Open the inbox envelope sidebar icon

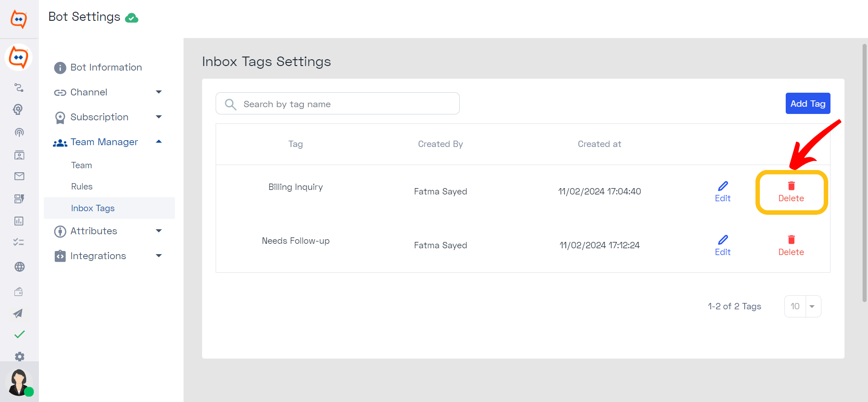(19, 176)
